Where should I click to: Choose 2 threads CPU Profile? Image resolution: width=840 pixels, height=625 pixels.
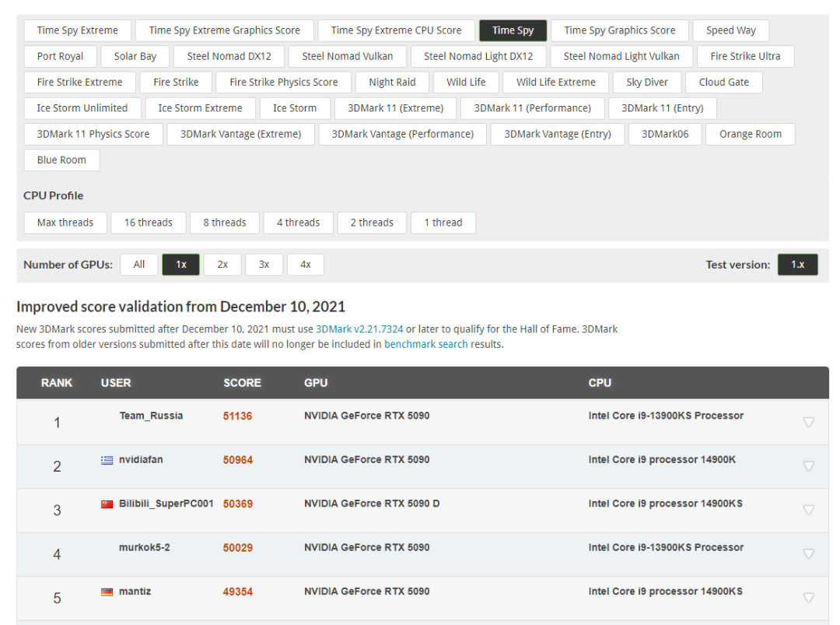372,223
